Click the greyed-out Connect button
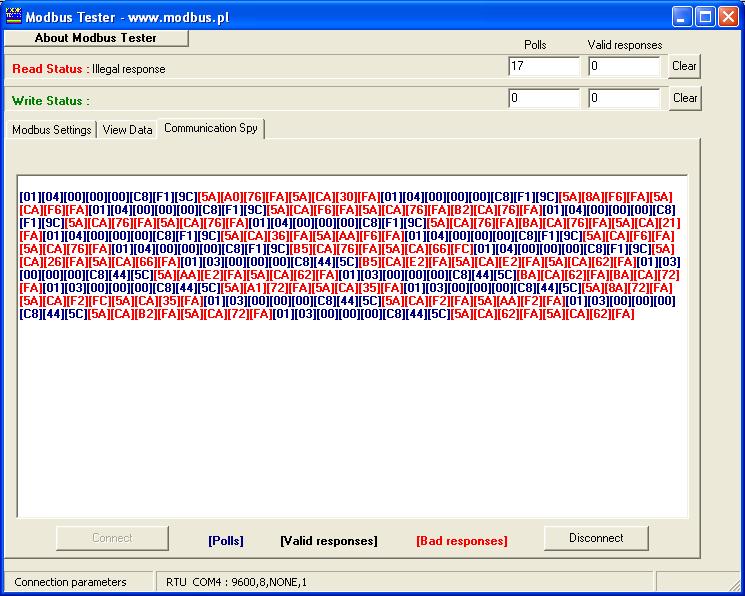Screen dimensions: 745x596 tap(112, 538)
